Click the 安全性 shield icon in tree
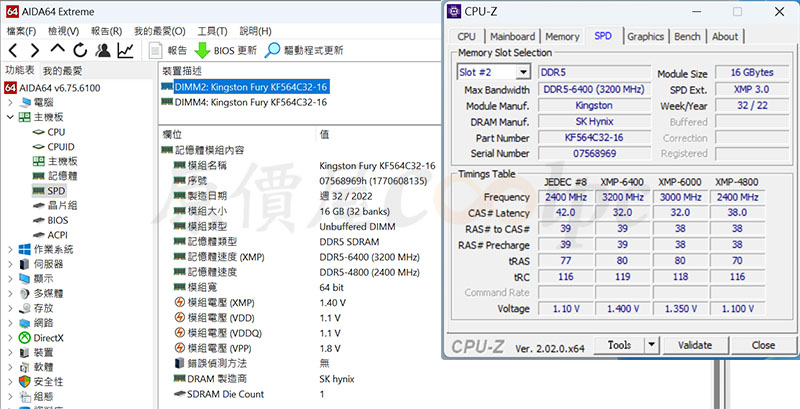 [x=24, y=381]
